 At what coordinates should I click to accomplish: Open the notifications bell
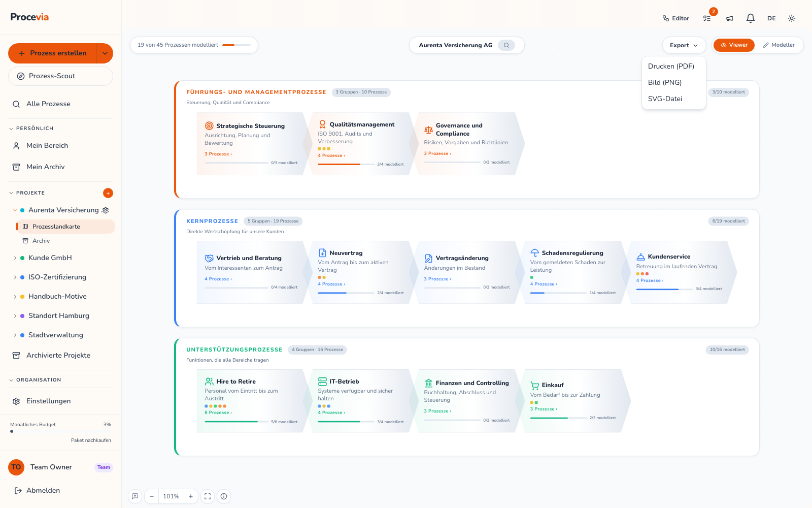coord(751,18)
